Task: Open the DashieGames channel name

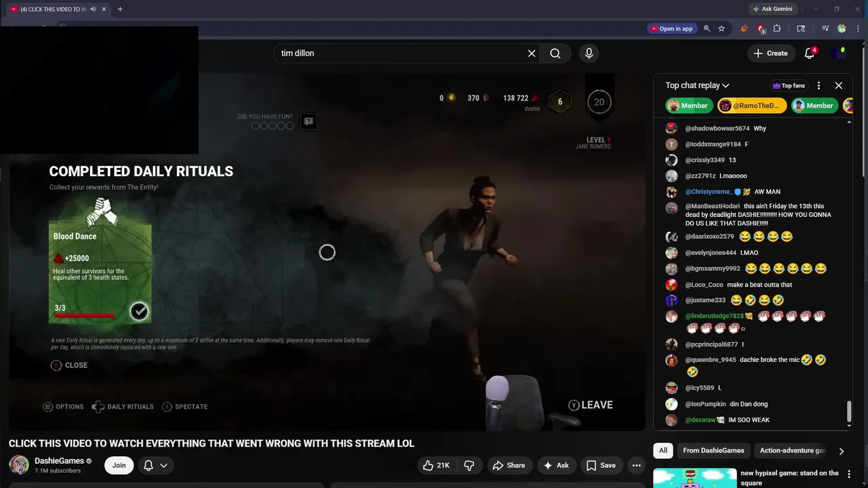Action: click(x=59, y=461)
